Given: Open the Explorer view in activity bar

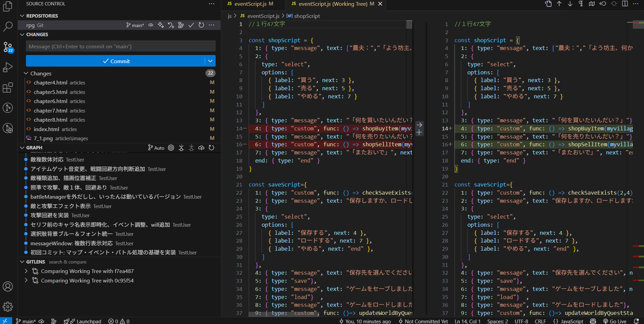Looking at the screenshot, I should coord(7,6).
